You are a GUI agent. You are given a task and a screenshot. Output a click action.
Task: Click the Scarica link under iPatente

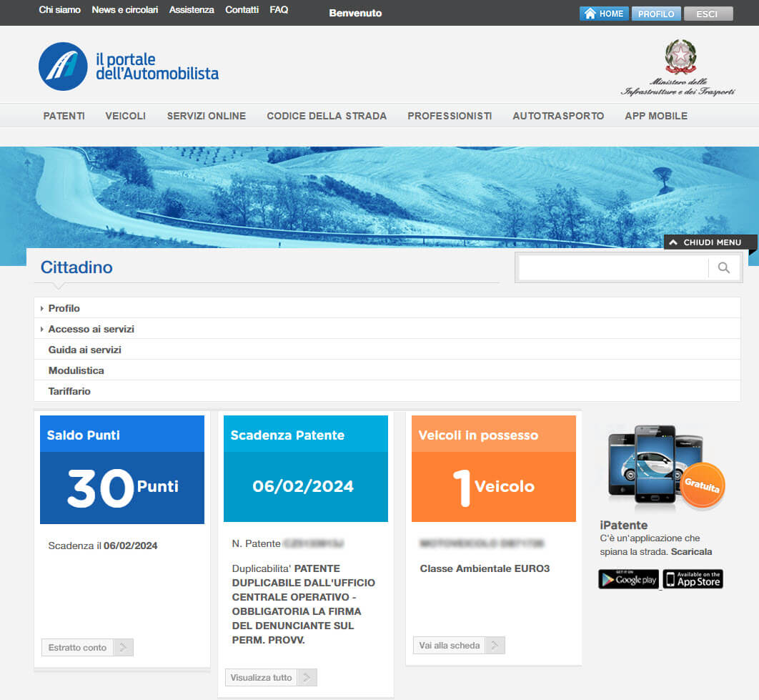click(x=691, y=552)
